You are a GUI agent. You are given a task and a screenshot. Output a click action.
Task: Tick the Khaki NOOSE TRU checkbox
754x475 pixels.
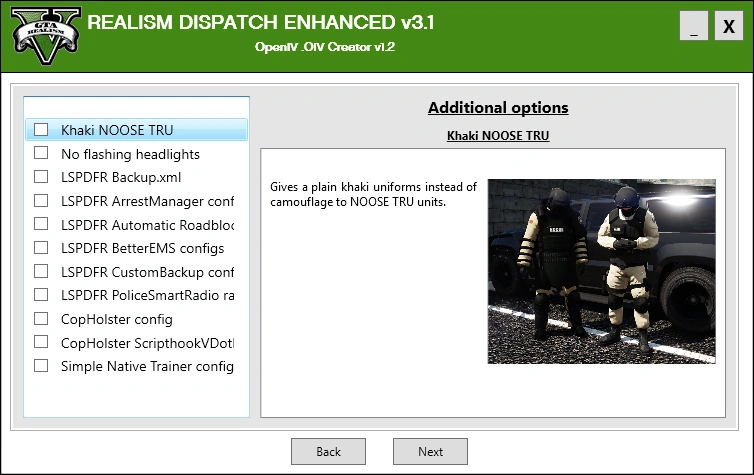41,129
